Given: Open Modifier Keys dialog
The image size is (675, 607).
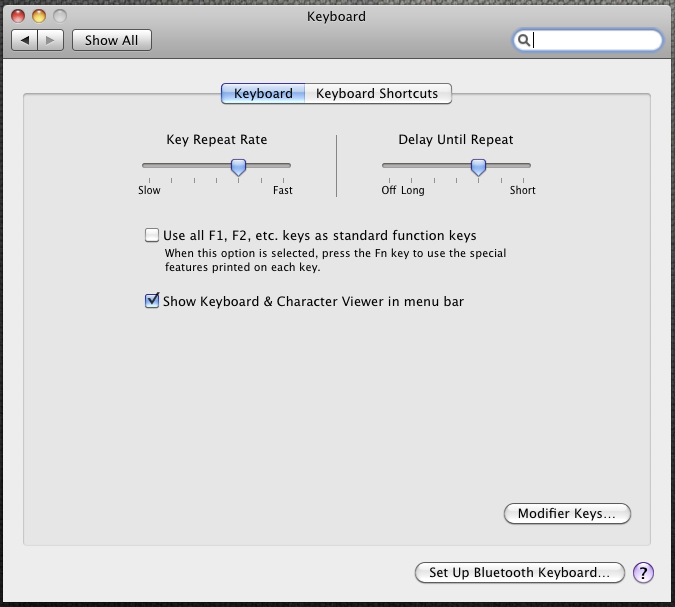Looking at the screenshot, I should [567, 514].
